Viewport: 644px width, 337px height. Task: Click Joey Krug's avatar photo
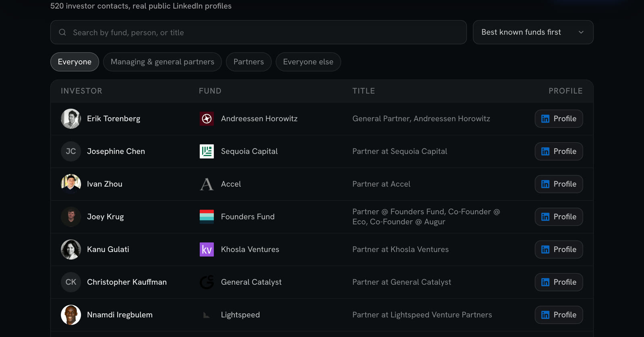(x=71, y=216)
